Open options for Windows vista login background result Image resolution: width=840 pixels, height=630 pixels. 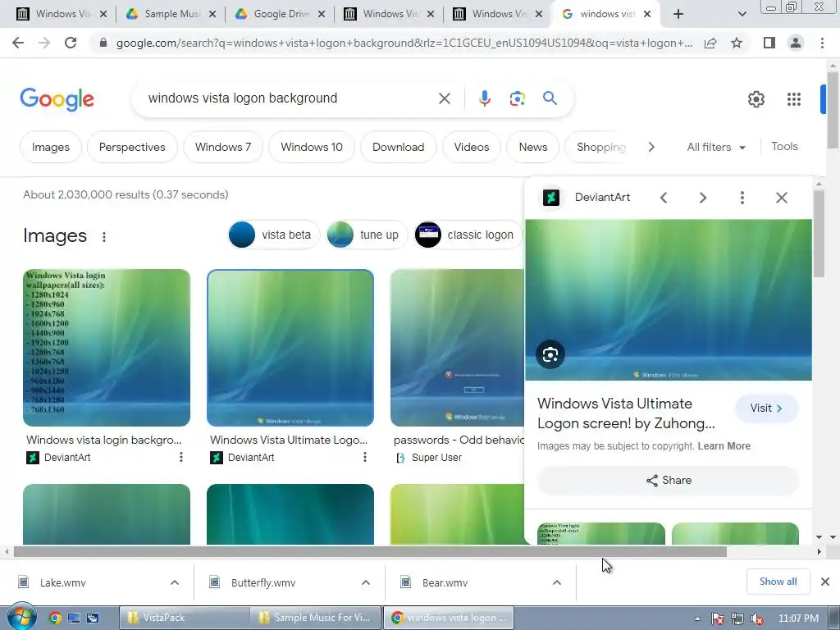point(181,457)
